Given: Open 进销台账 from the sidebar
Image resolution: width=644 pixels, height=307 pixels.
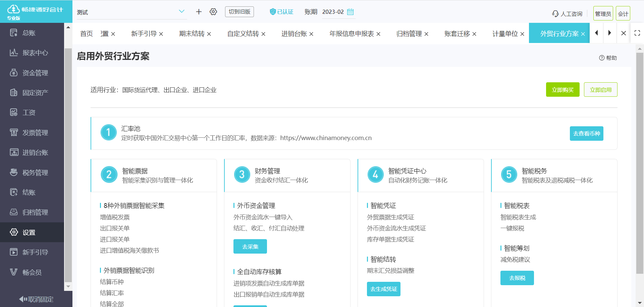Looking at the screenshot, I should (x=32, y=152).
